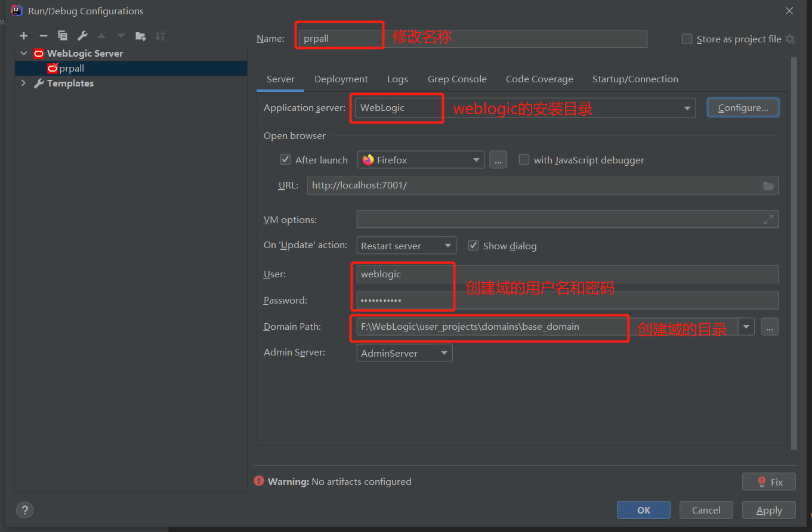Viewport: 812px width, 532px height.
Task: Expand the Templates tree node
Action: point(24,83)
